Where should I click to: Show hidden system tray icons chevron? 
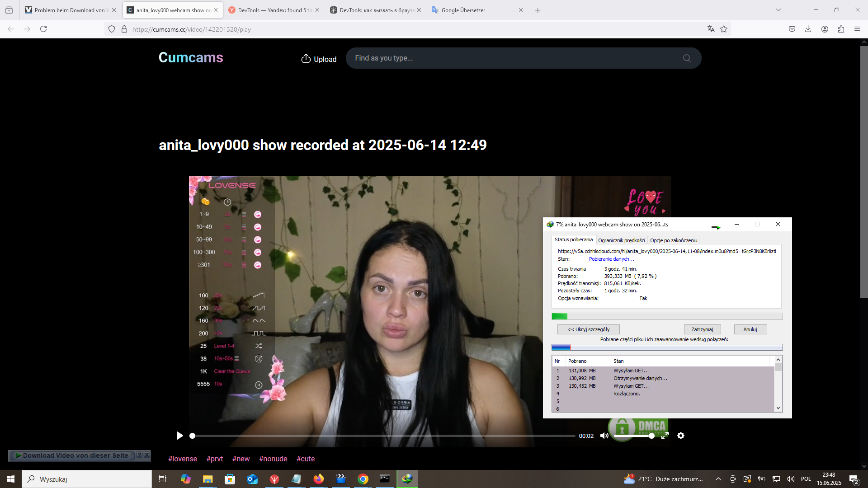(718, 479)
